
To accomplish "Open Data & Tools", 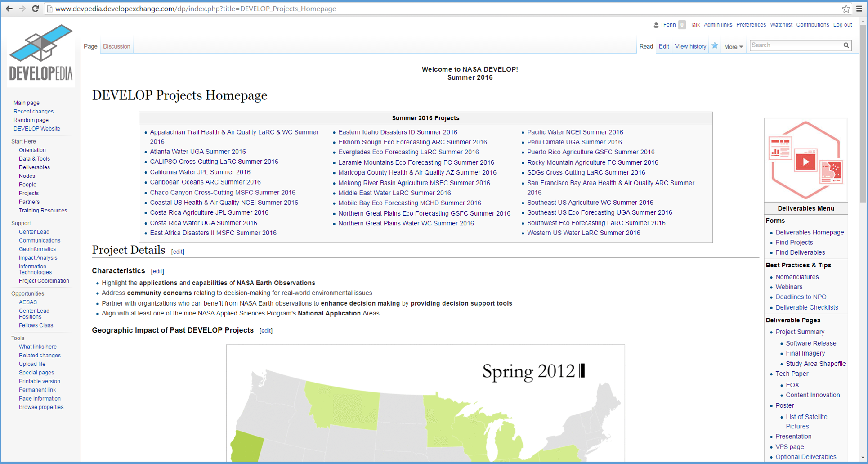I will coord(34,159).
